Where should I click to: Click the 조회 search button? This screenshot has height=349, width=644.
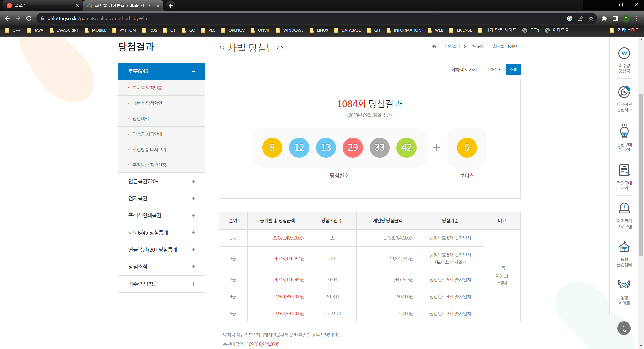pyautogui.click(x=513, y=69)
